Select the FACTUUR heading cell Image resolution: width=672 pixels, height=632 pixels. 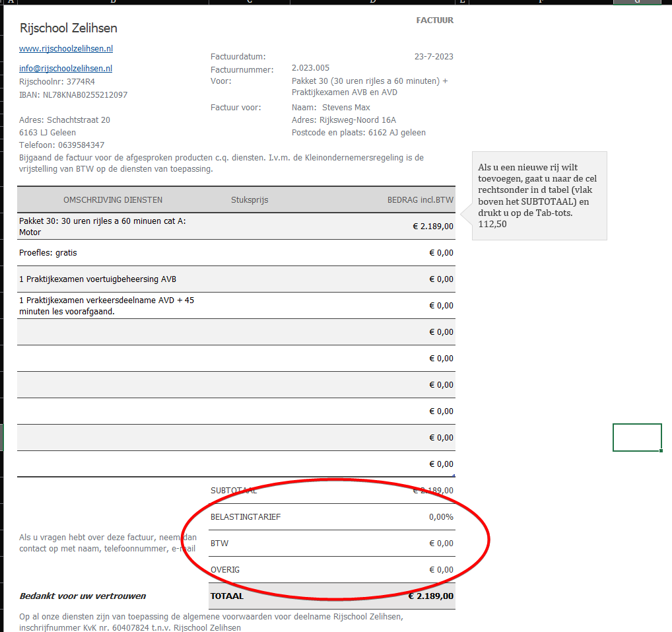tap(434, 20)
